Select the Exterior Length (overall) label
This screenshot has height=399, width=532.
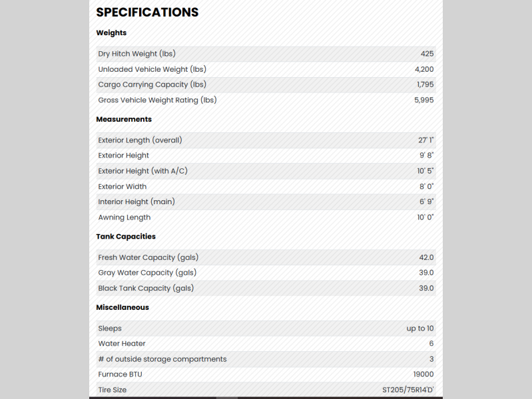(x=140, y=140)
